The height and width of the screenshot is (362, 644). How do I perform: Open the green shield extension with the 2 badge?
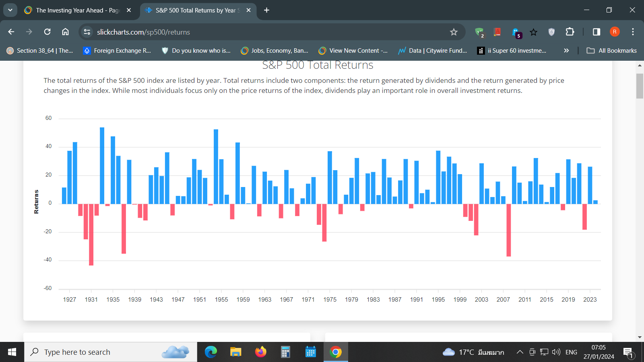click(479, 32)
